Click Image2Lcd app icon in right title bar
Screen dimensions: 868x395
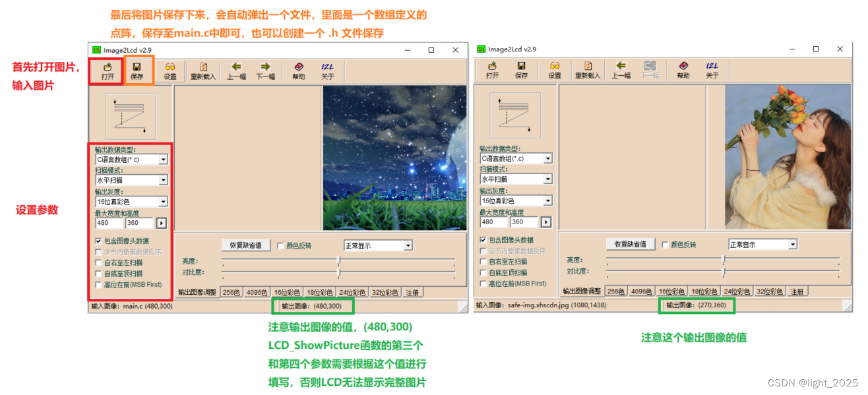click(481, 49)
